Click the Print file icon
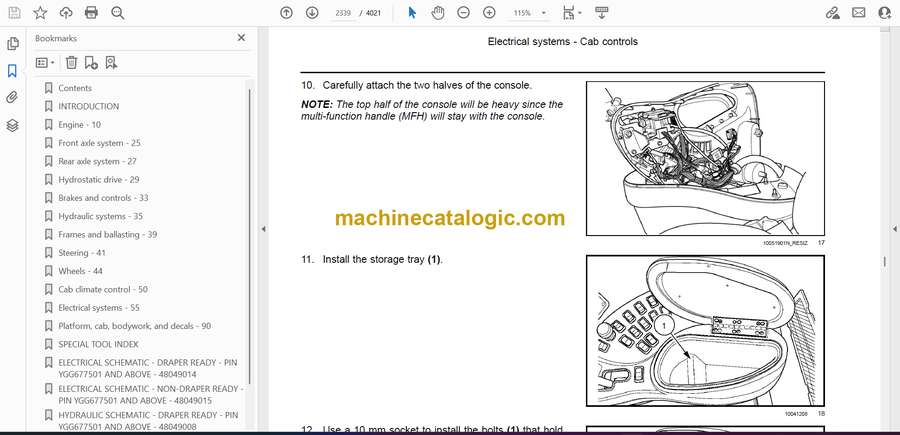 point(91,13)
